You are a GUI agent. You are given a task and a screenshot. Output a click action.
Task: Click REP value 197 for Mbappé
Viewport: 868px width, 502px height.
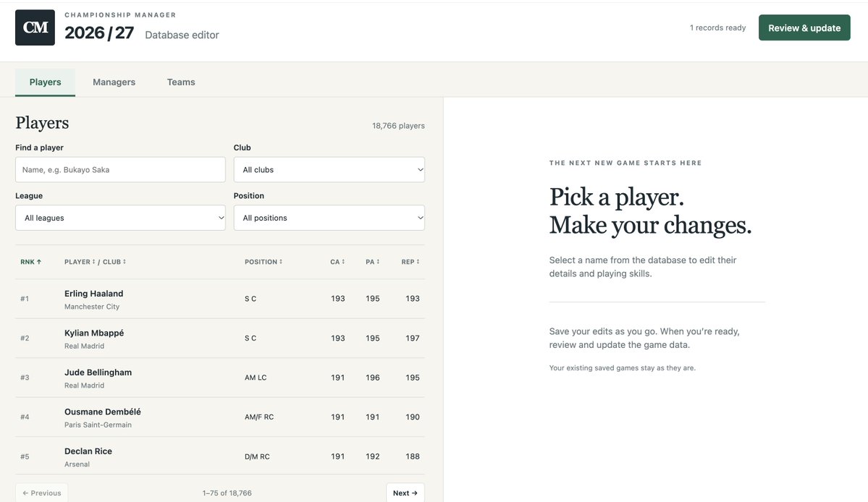413,339
